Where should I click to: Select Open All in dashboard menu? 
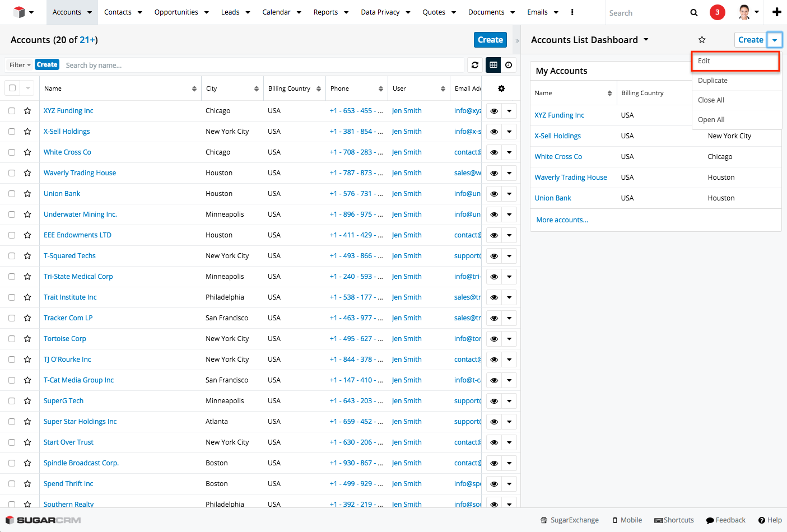(x=737, y=120)
